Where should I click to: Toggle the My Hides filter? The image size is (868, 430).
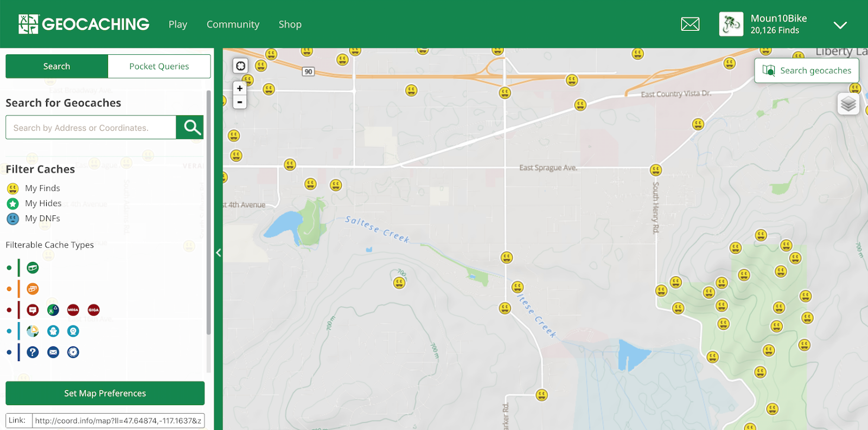point(34,203)
